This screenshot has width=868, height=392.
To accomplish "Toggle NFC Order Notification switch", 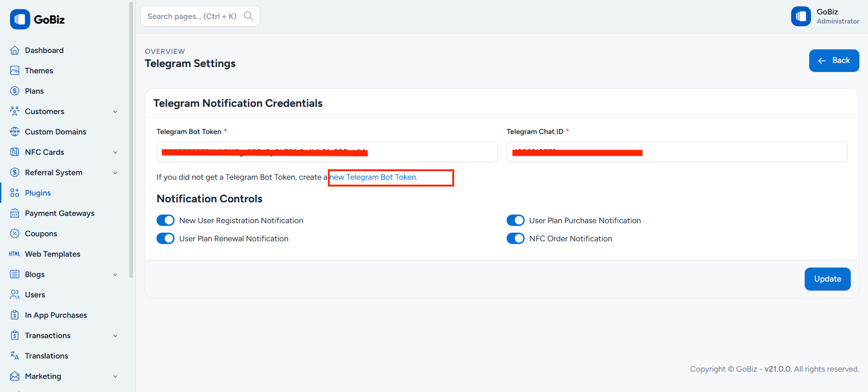I will 516,239.
